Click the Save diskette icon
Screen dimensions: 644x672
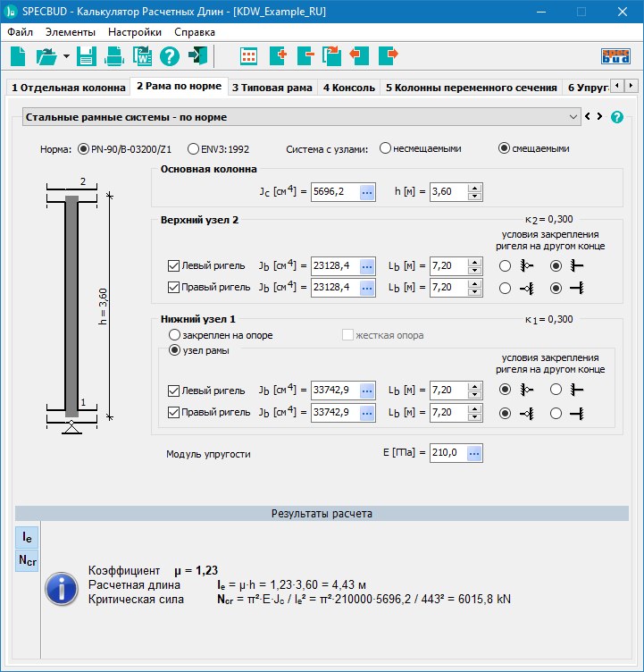(87, 56)
